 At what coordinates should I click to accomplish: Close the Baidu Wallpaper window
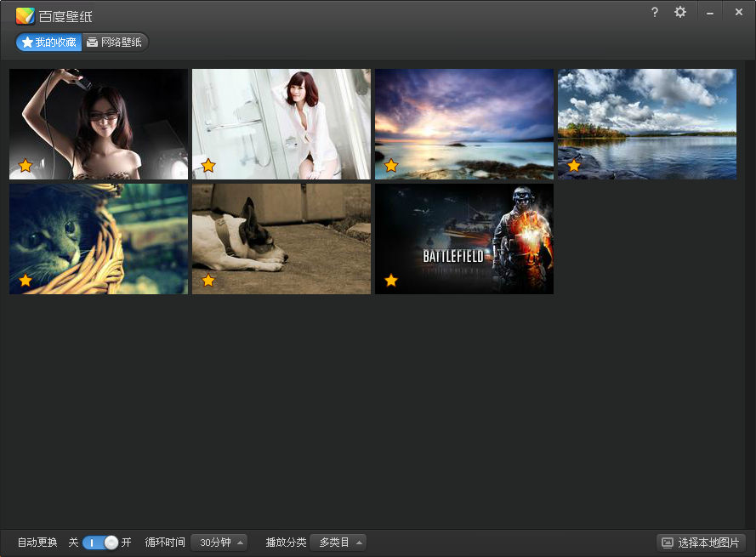click(x=739, y=12)
